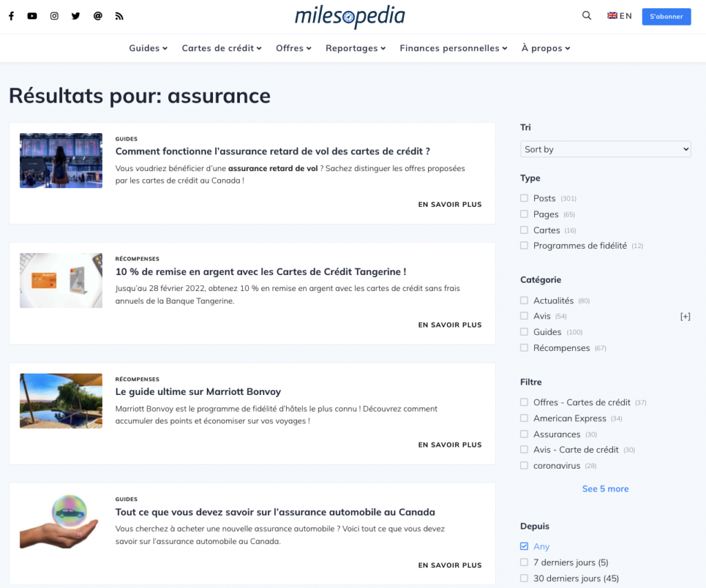Click the blue S'abonner button
706x588 pixels.
[x=666, y=16]
